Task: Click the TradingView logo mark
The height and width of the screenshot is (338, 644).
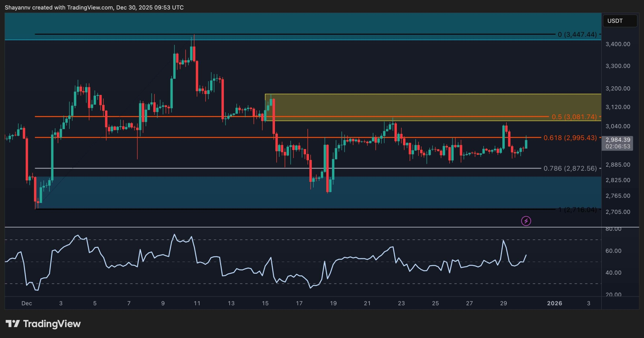Action: pyautogui.click(x=13, y=323)
